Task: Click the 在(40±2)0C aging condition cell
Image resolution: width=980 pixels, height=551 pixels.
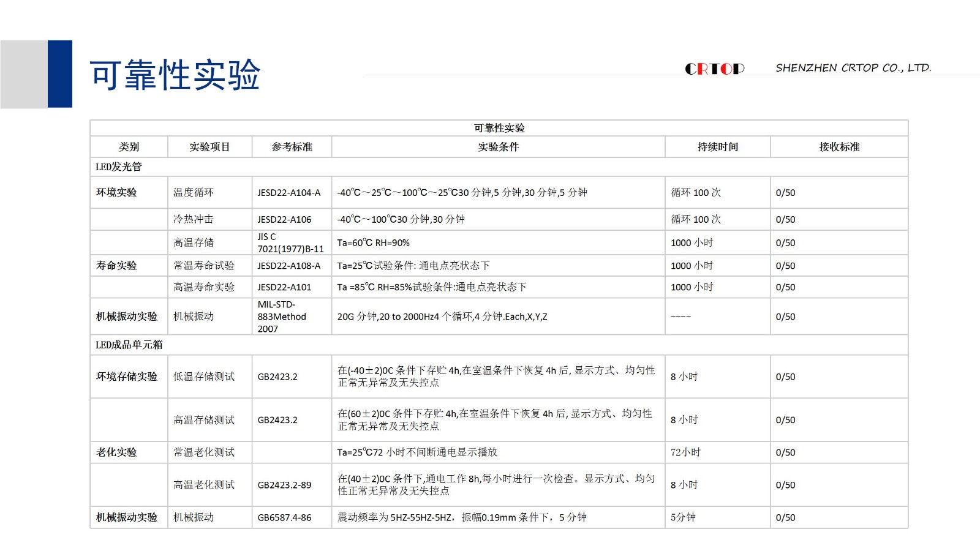Action: click(498, 485)
